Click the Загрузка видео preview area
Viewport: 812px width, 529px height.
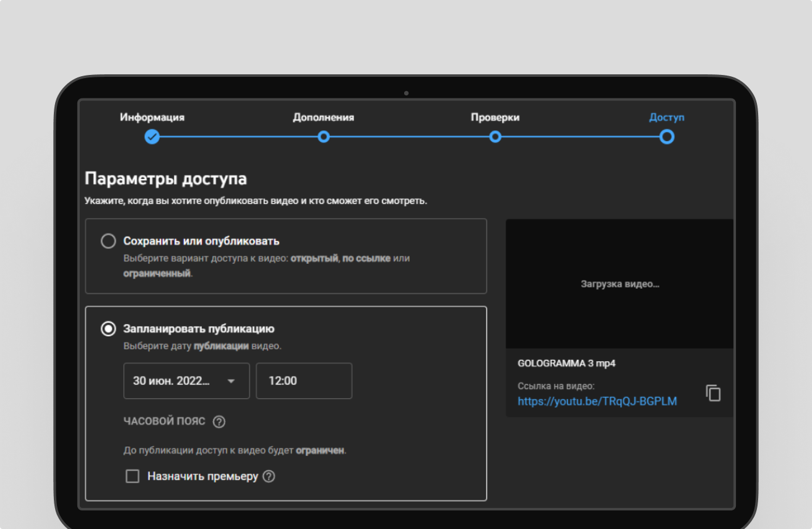(x=620, y=284)
